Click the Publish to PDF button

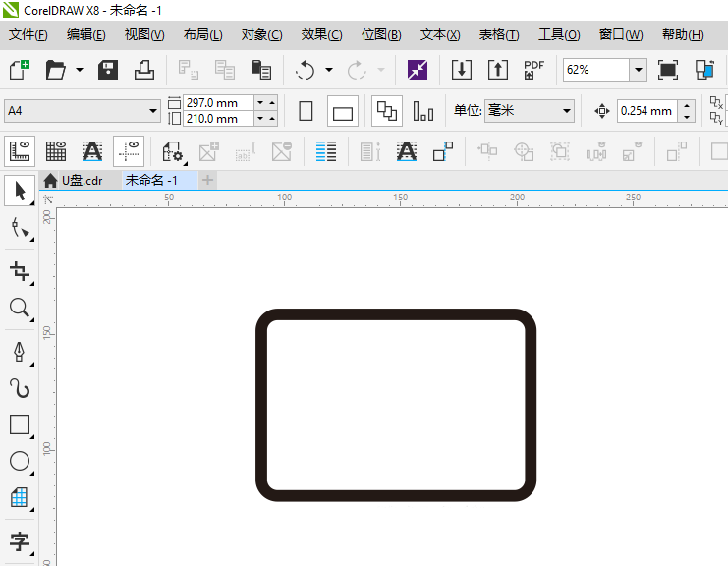pos(533,70)
